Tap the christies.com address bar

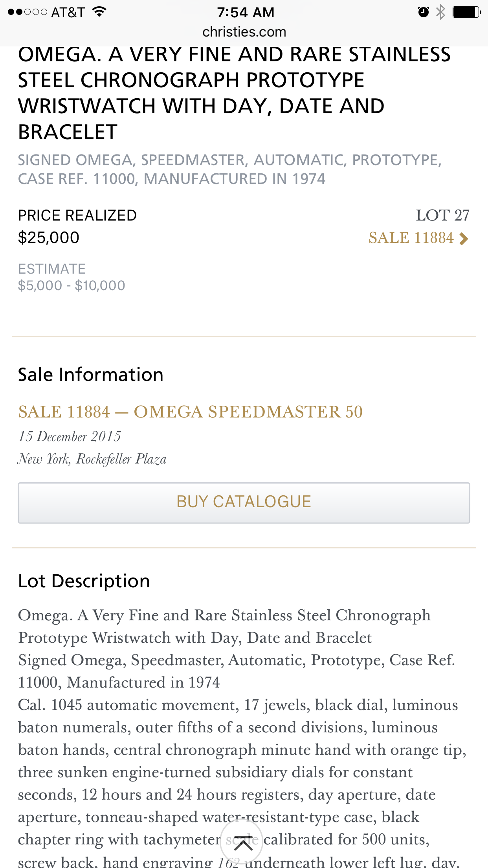tap(244, 32)
